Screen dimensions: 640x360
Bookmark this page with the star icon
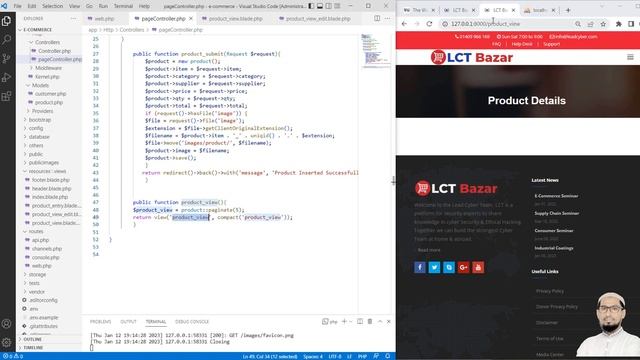tap(603, 24)
